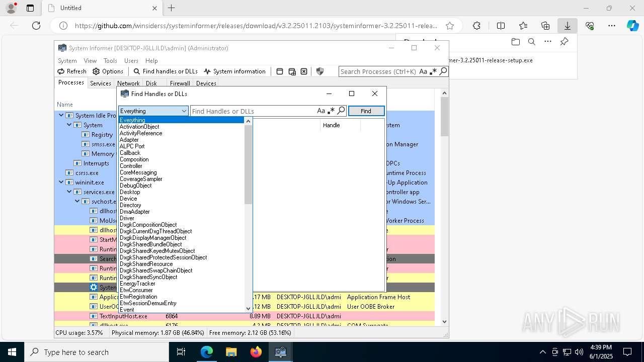Screen dimensions: 644x362
Task: Open the Options gear button
Action: (x=108, y=71)
